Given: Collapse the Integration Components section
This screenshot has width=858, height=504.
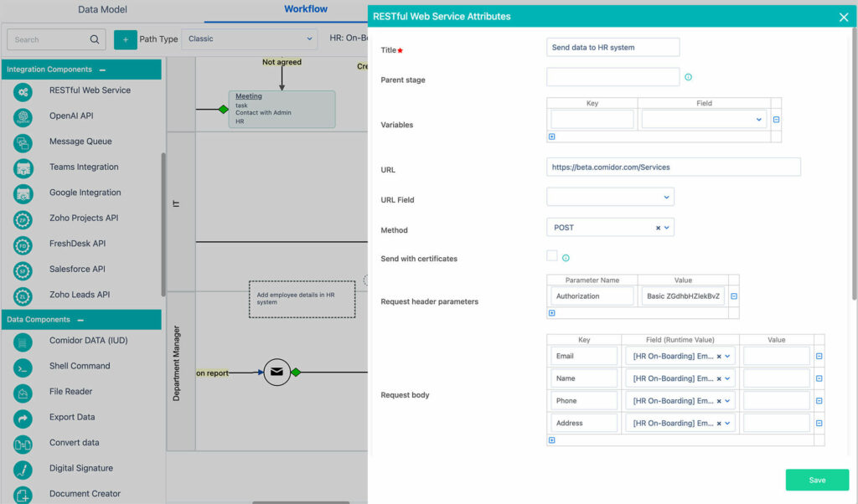Looking at the screenshot, I should [x=102, y=69].
